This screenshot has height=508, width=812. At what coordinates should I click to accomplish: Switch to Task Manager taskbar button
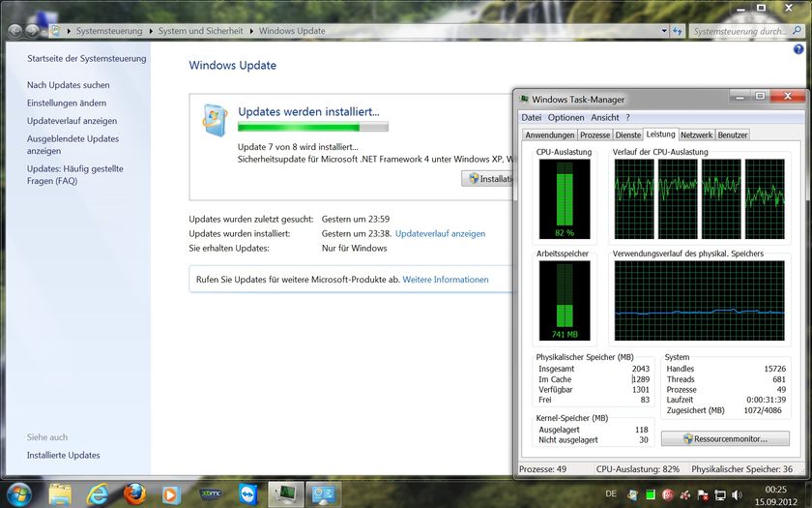tap(285, 494)
